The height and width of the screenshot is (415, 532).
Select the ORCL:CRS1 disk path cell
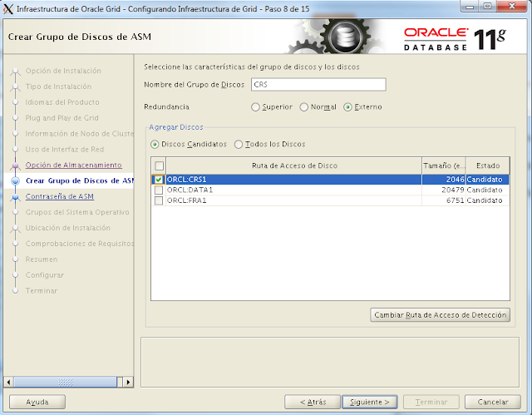coord(293,180)
